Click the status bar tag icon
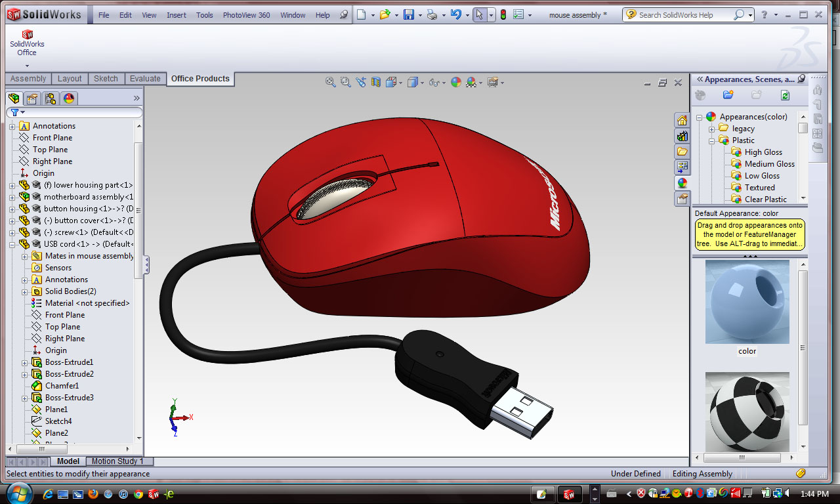The height and width of the screenshot is (504, 840). click(801, 473)
